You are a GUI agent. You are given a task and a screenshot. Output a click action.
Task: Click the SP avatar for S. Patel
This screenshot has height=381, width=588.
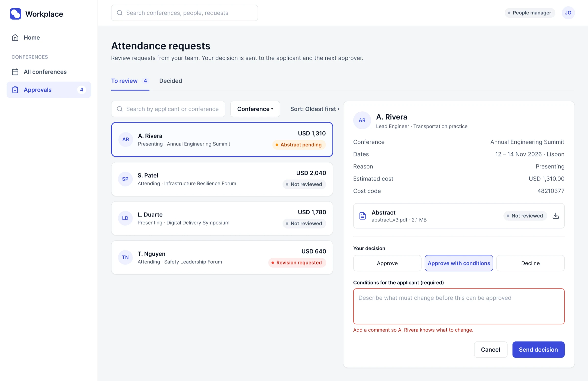click(125, 179)
